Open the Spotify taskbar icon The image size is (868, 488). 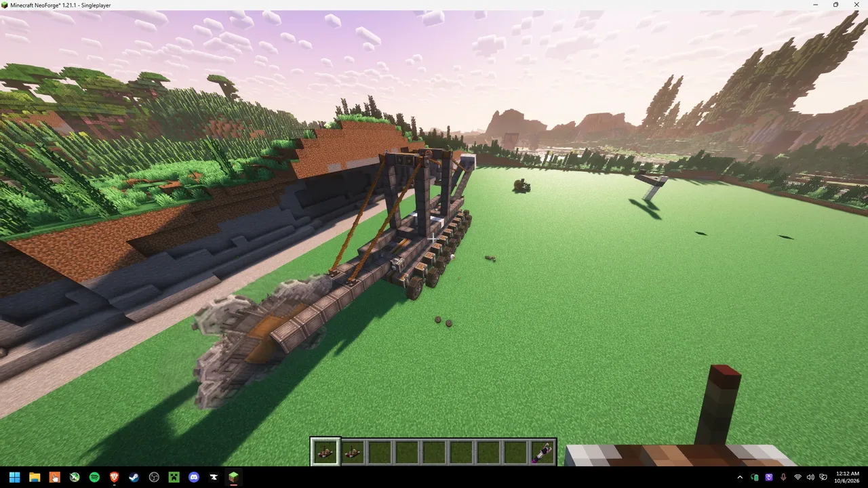pyautogui.click(x=94, y=477)
